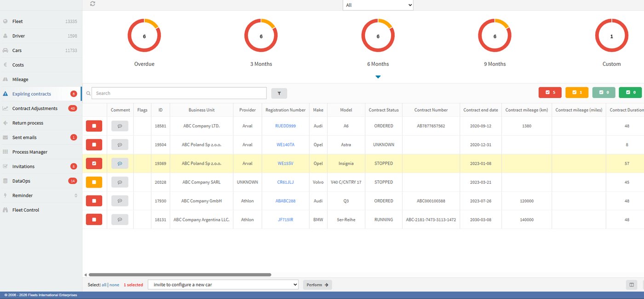The width and height of the screenshot is (644, 299).
Task: Open the 'invite to configure a new car' dropdown
Action: tap(223, 285)
